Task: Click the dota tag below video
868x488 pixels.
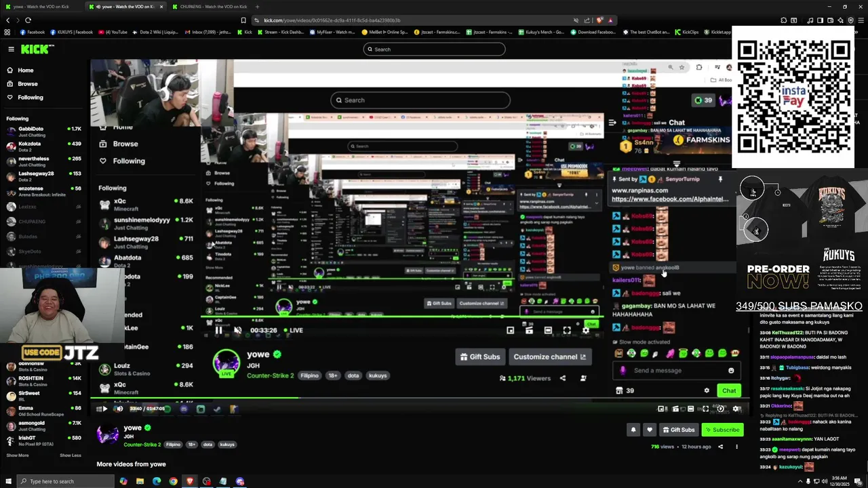Action: click(x=208, y=445)
